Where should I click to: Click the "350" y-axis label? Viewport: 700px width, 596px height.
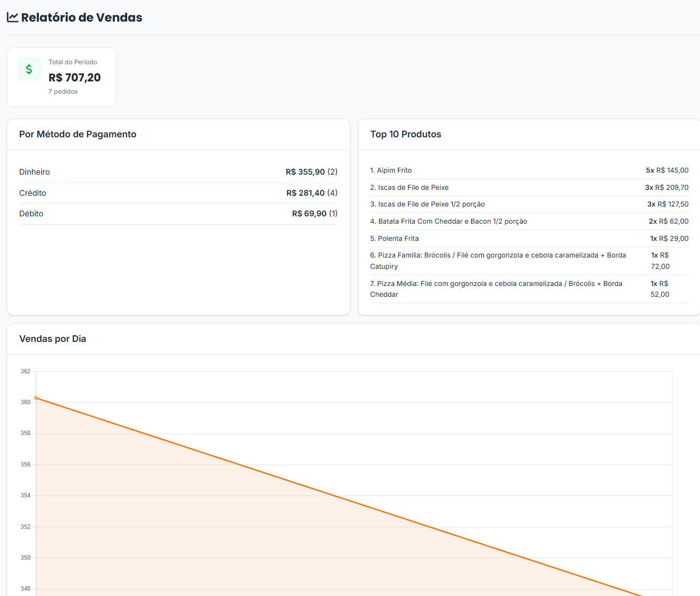[x=26, y=558]
